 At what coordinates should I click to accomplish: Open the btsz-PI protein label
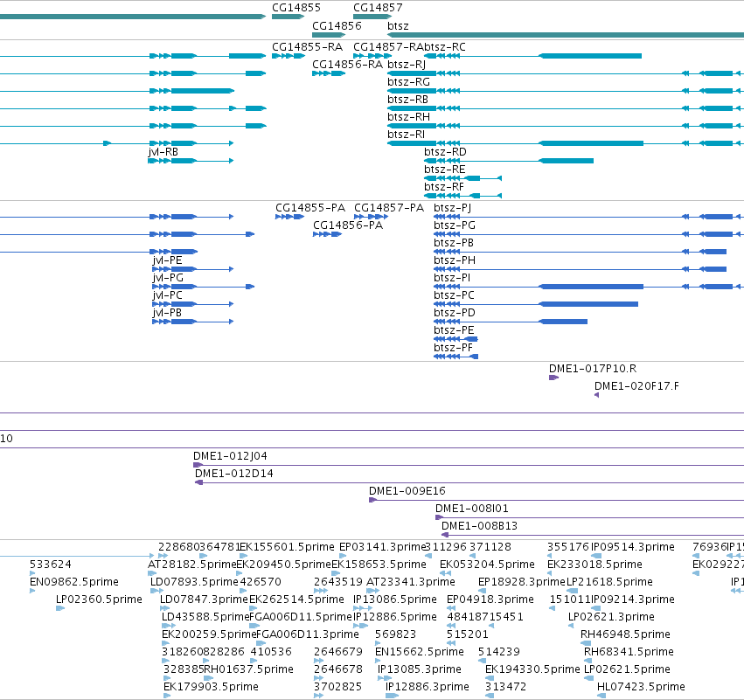[x=452, y=278]
